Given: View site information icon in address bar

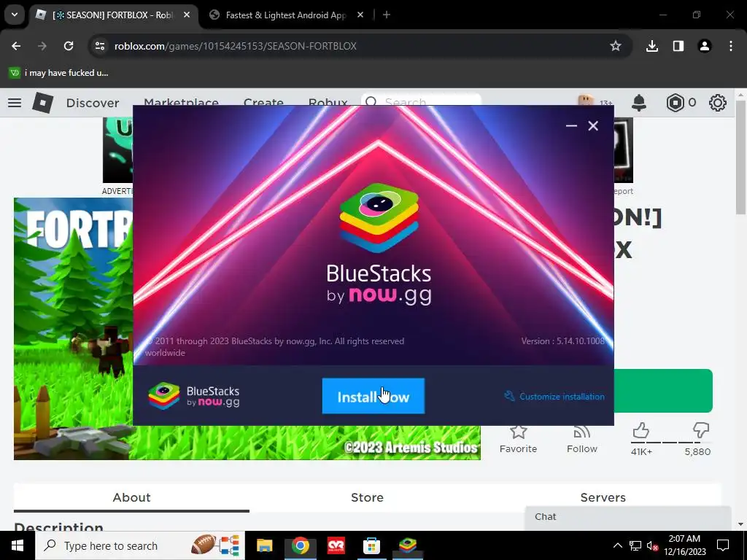Looking at the screenshot, I should [x=100, y=46].
